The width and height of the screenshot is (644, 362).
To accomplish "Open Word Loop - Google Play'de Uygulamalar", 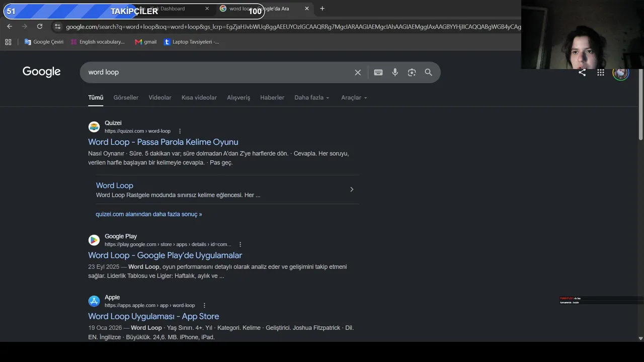I will point(165,255).
